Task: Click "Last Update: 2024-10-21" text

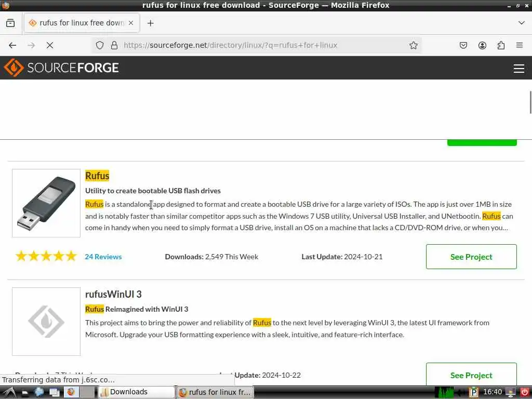Action: [x=342, y=257]
